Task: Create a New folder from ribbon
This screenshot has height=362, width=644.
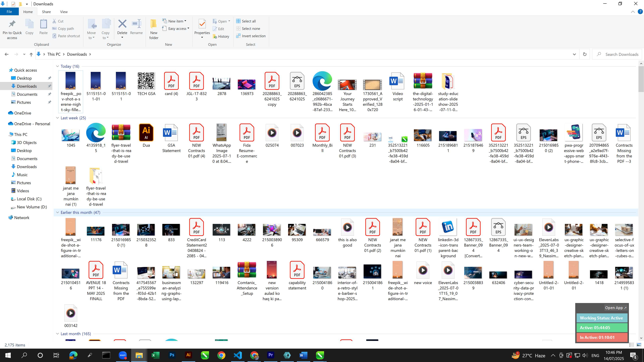Action: [x=154, y=29]
